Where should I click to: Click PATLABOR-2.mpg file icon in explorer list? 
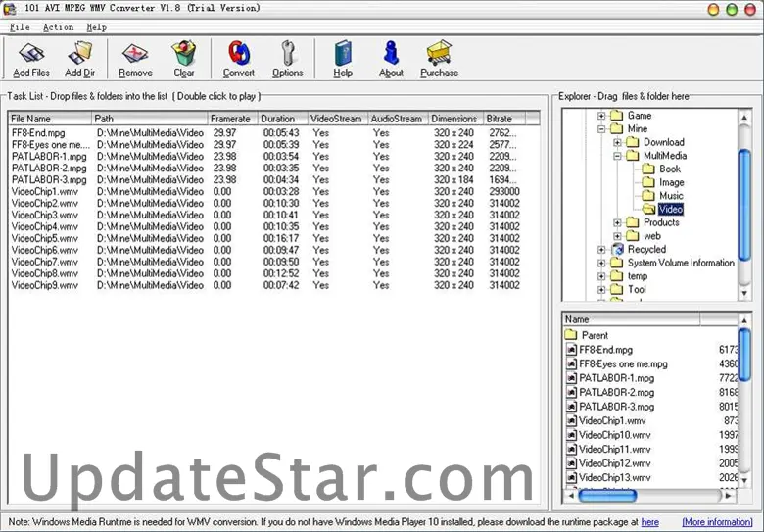[572, 392]
